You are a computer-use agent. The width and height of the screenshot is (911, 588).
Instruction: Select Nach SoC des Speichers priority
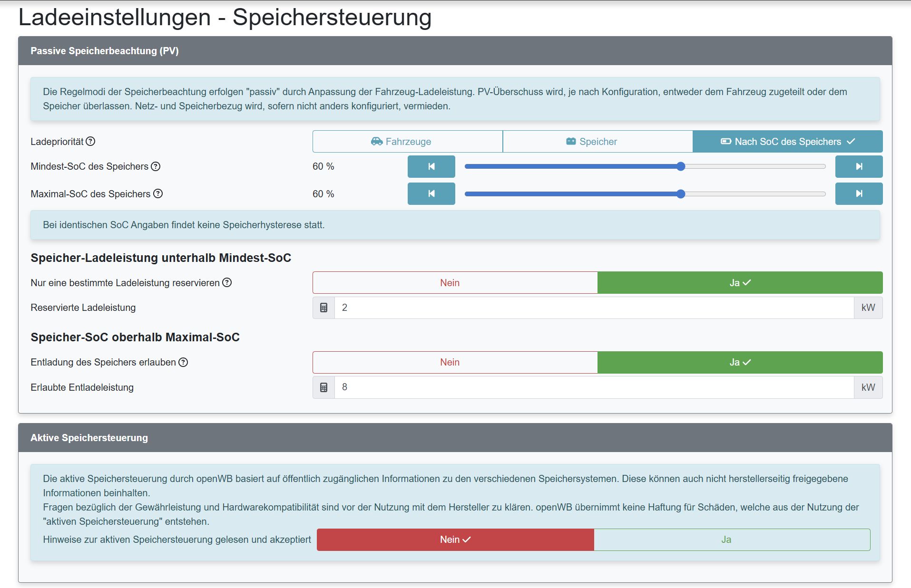787,141
